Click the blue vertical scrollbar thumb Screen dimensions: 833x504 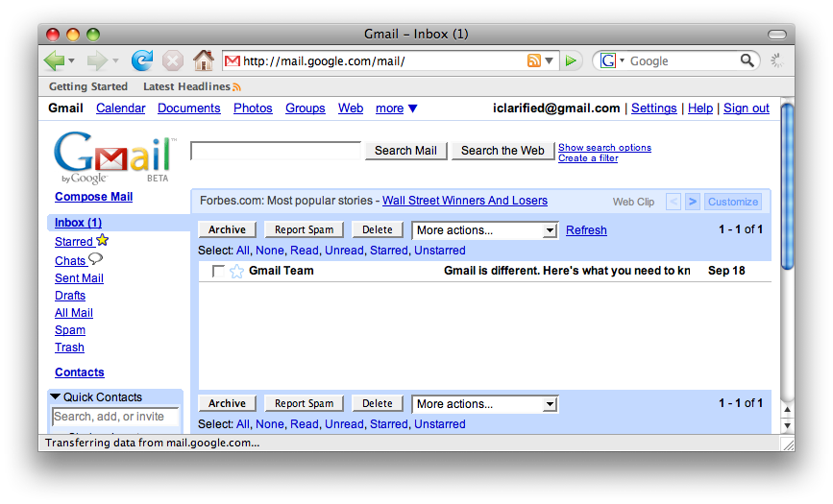(x=788, y=185)
